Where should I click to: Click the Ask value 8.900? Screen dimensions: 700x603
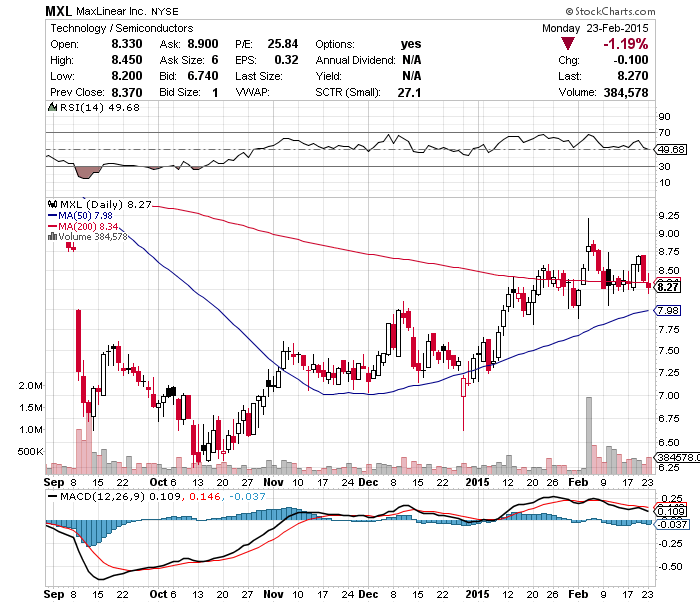point(203,44)
